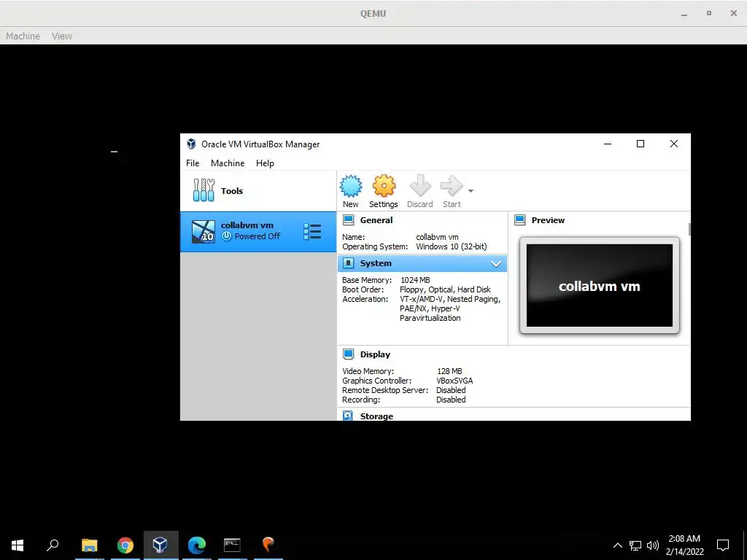Click the Base Memory value 1024 MB
Screen dimensions: 747x560
pos(415,281)
